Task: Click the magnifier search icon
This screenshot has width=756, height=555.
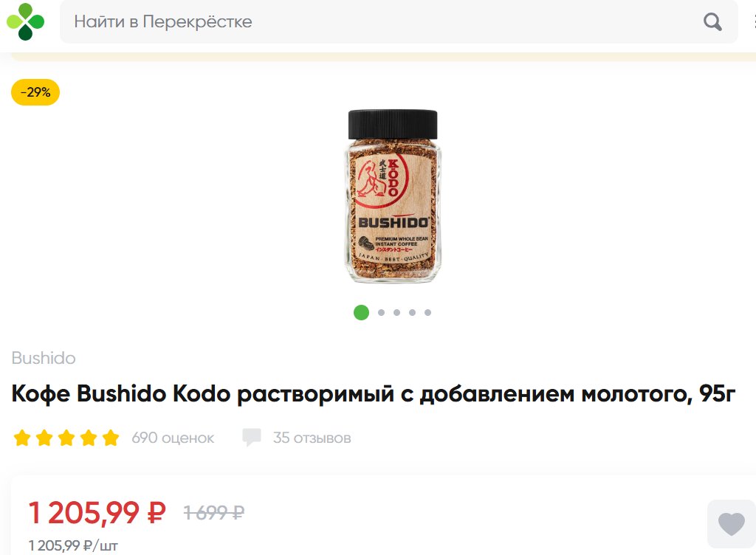Action: pyautogui.click(x=712, y=21)
